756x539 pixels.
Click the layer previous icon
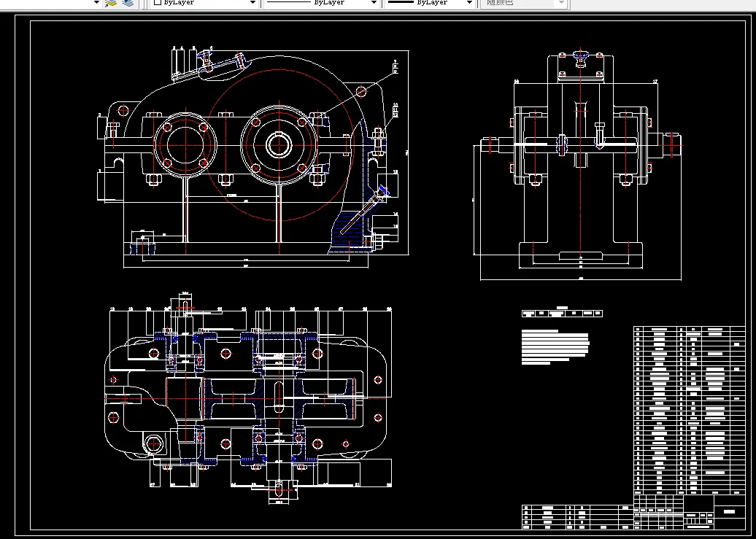(x=128, y=3)
